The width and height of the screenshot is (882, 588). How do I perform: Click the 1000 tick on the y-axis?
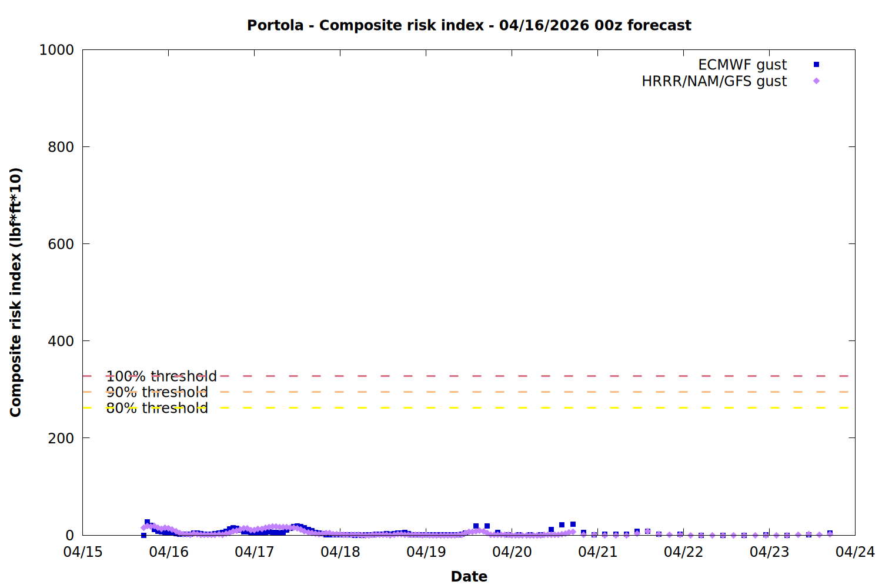[56, 50]
